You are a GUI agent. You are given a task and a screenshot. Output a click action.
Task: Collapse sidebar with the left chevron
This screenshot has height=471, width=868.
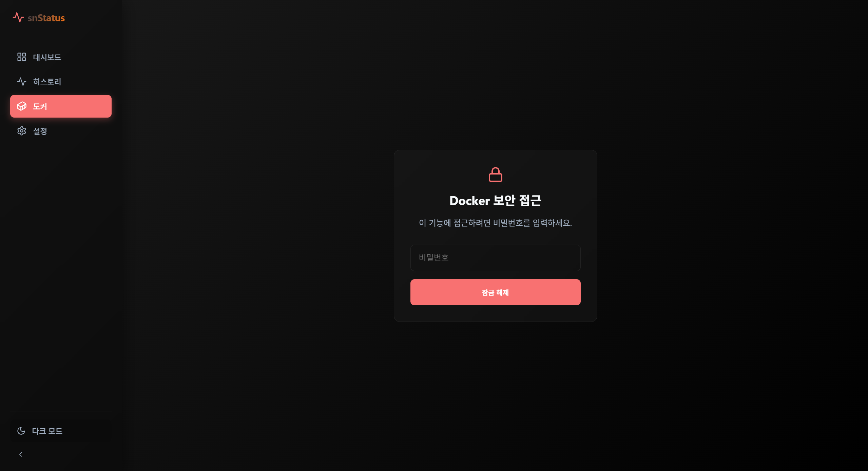(x=21, y=454)
